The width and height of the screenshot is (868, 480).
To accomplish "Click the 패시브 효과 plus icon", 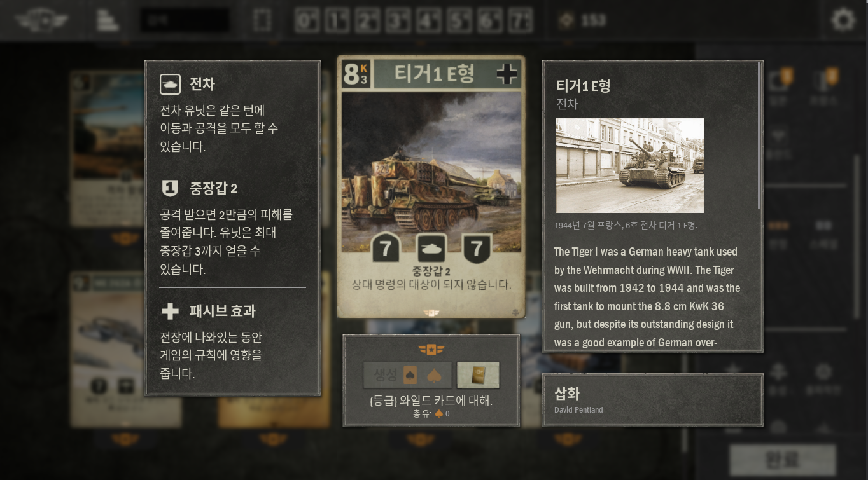I will [x=170, y=311].
